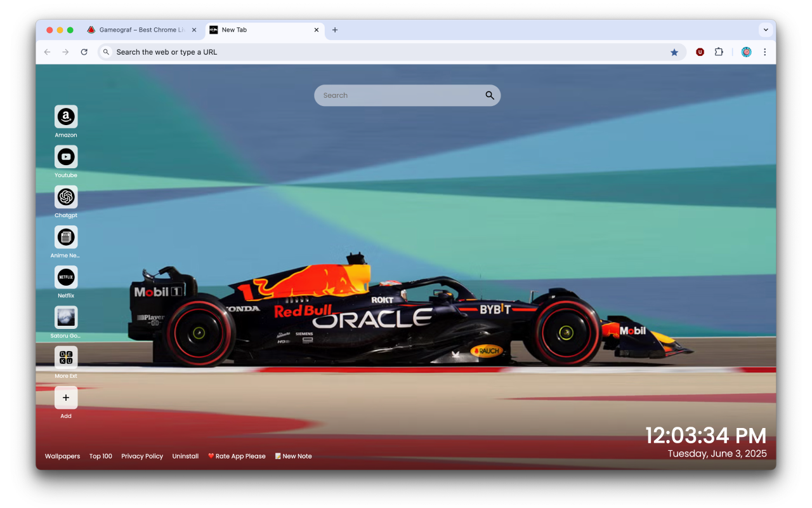Open the Youtube shortcut

point(66,157)
